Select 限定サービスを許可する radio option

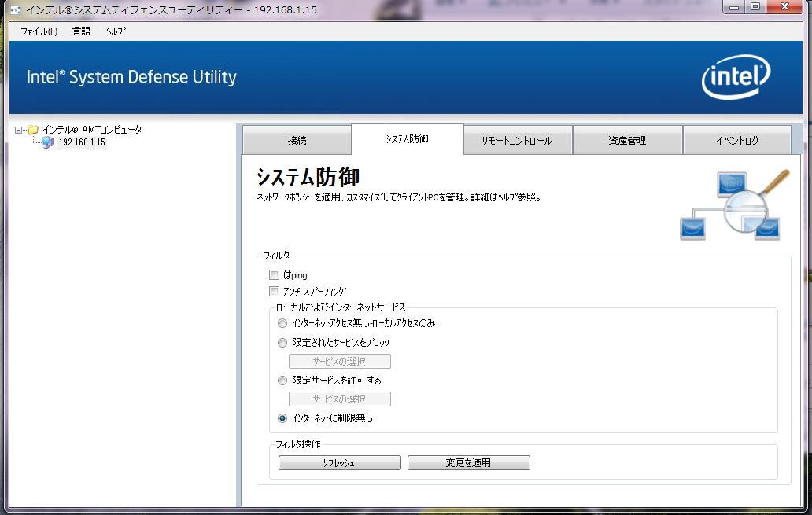click(x=282, y=381)
